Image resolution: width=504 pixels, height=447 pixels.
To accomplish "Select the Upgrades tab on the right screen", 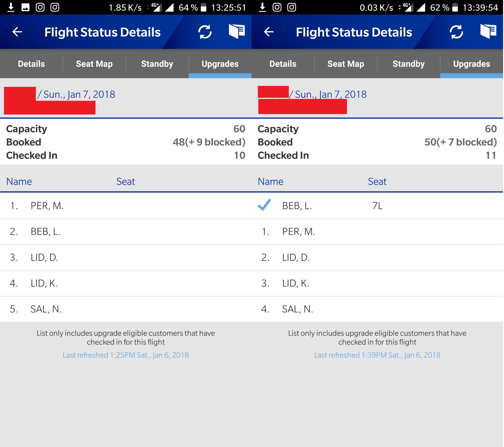I will pos(471,64).
